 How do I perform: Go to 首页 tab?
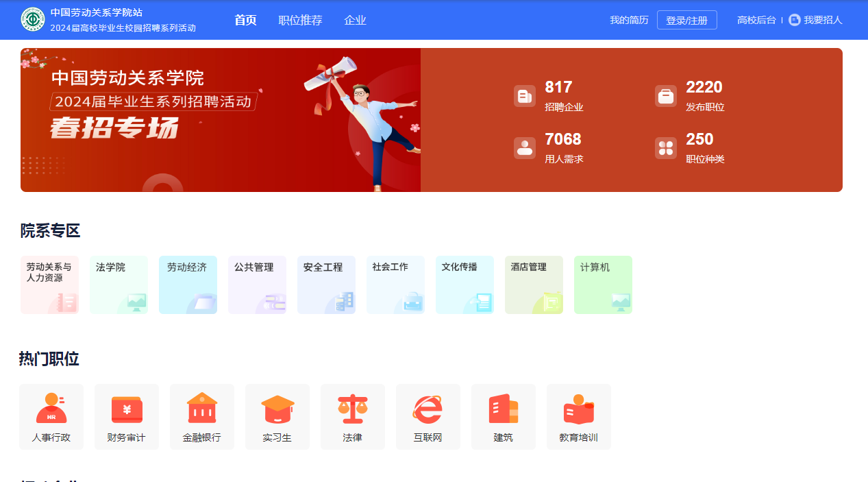[245, 20]
